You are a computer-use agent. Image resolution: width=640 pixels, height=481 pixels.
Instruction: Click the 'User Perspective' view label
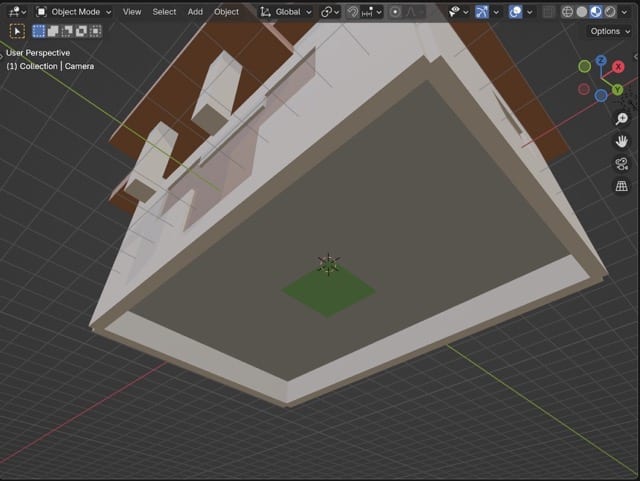[38, 53]
